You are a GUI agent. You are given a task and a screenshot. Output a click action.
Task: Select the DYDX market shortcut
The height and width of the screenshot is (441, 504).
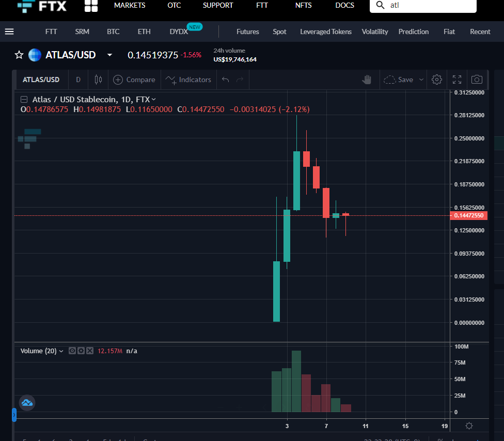point(179,31)
